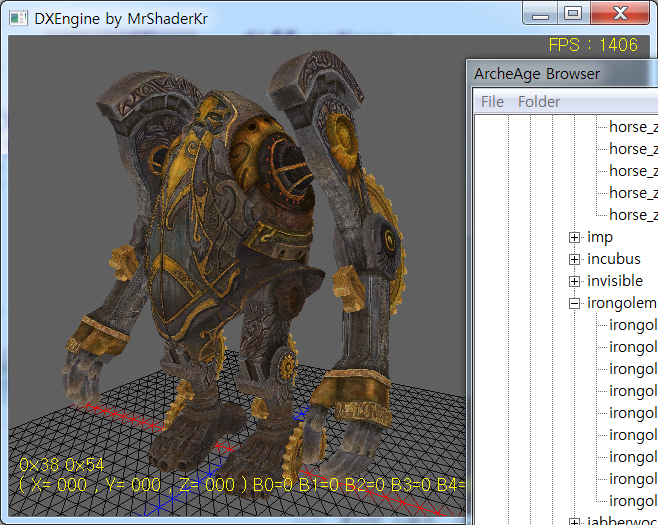Collapse the irongolem folder node

click(574, 303)
